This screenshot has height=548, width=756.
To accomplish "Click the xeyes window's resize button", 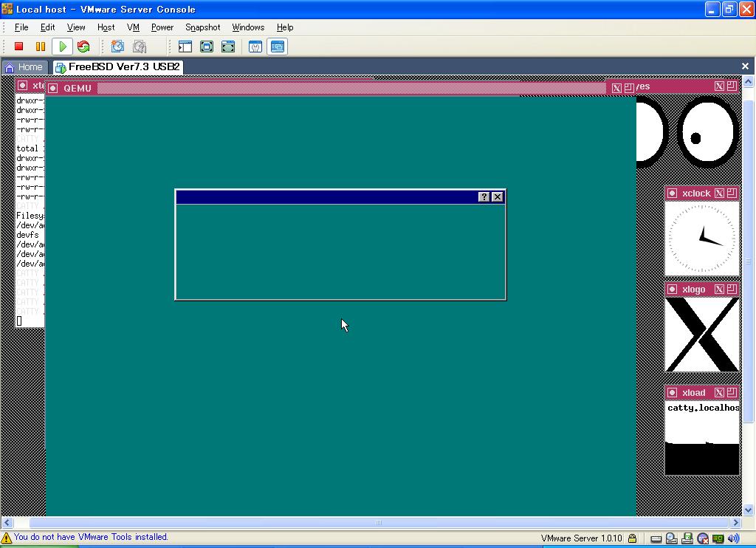I will (732, 86).
